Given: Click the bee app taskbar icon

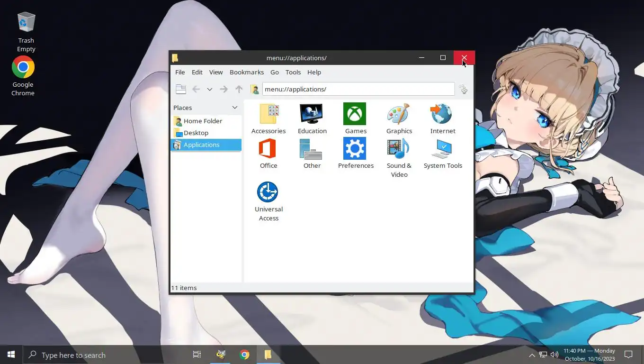Looking at the screenshot, I should [221, 355].
